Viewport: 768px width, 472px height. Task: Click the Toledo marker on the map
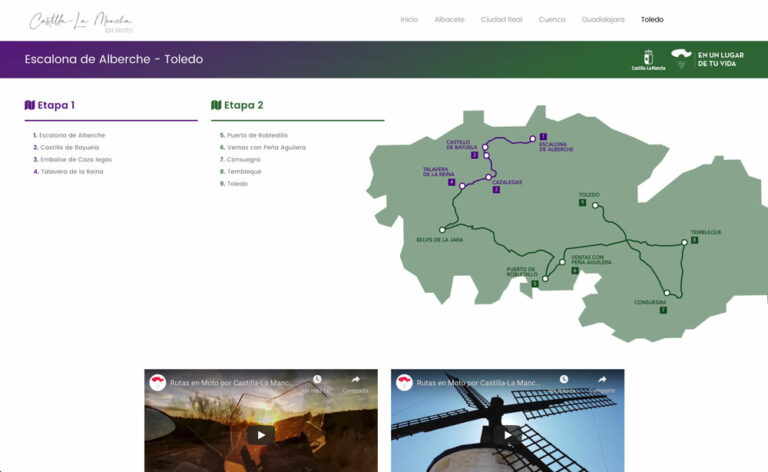coord(595,206)
